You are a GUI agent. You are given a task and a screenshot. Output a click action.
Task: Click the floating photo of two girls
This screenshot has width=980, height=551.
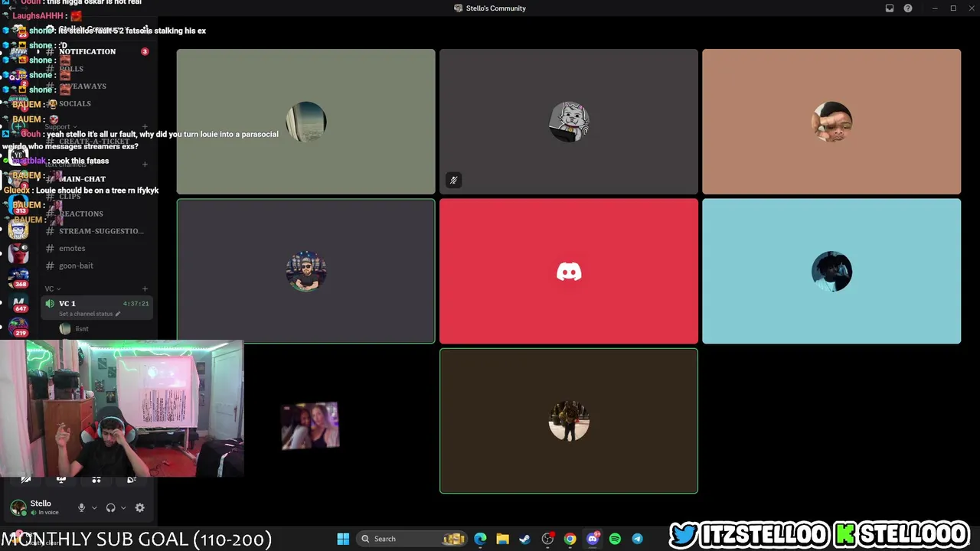point(310,425)
